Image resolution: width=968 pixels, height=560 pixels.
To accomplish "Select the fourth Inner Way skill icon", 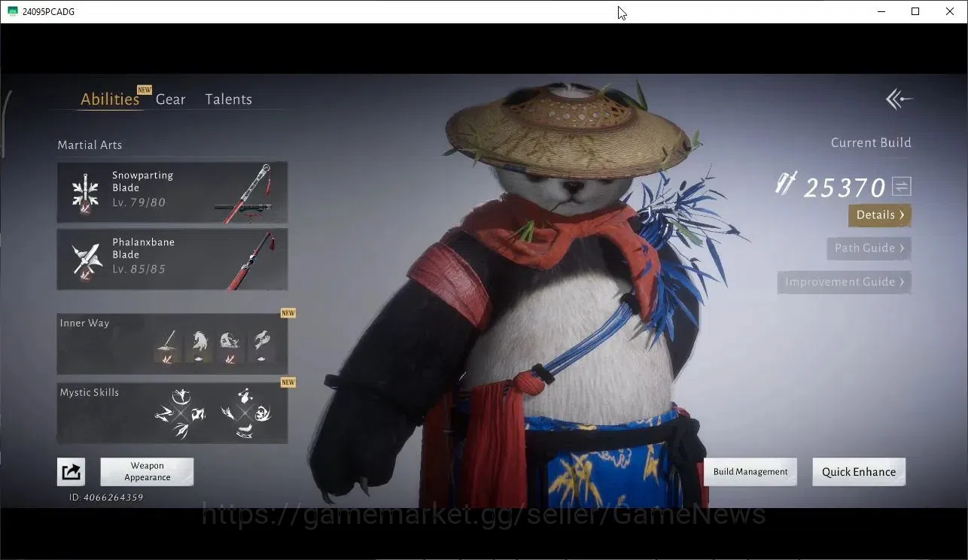I will [x=261, y=345].
